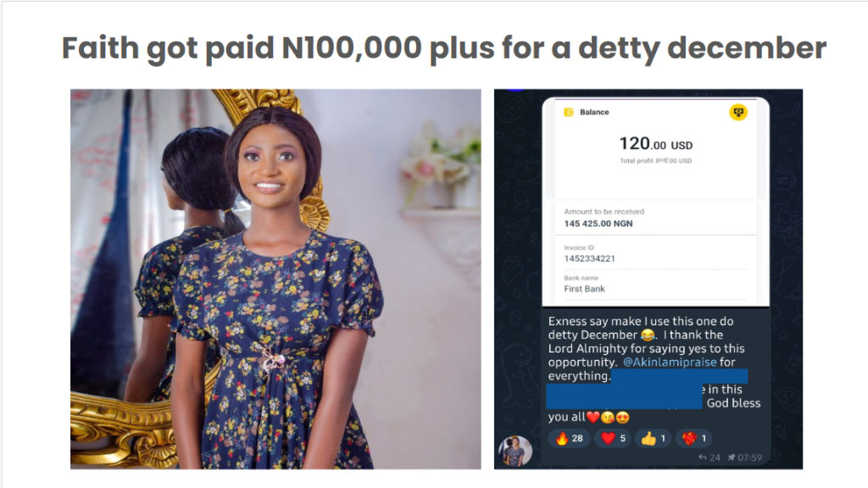Select the First Bank name field
Viewport: 868px width, 488px height.
pos(585,289)
